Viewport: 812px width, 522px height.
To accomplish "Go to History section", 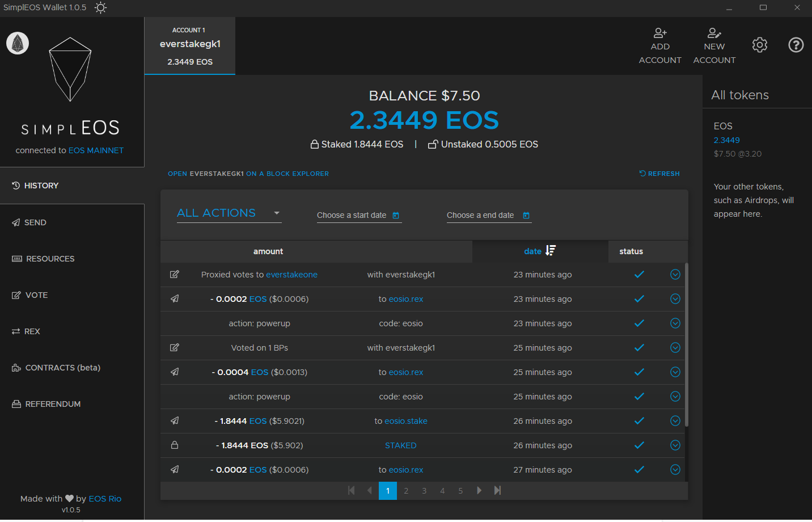I will [72, 186].
